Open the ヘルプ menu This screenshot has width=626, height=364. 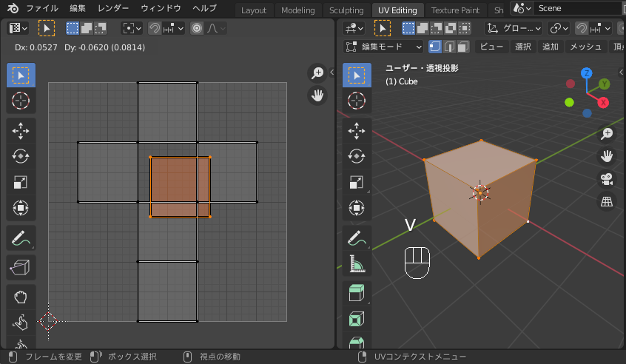204,8
